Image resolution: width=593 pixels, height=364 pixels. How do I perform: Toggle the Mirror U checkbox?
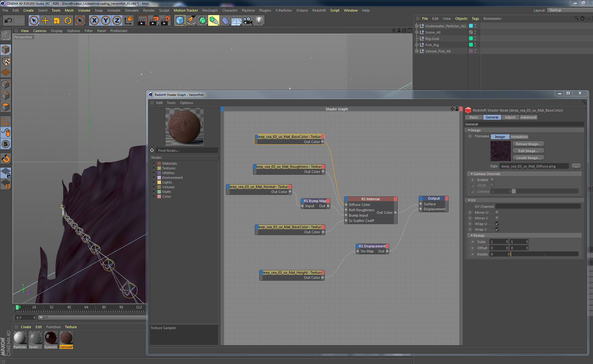(497, 212)
